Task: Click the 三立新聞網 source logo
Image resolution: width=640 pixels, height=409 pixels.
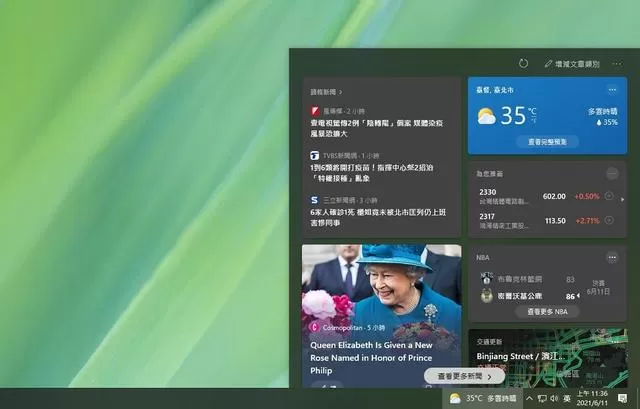Action: click(x=314, y=200)
